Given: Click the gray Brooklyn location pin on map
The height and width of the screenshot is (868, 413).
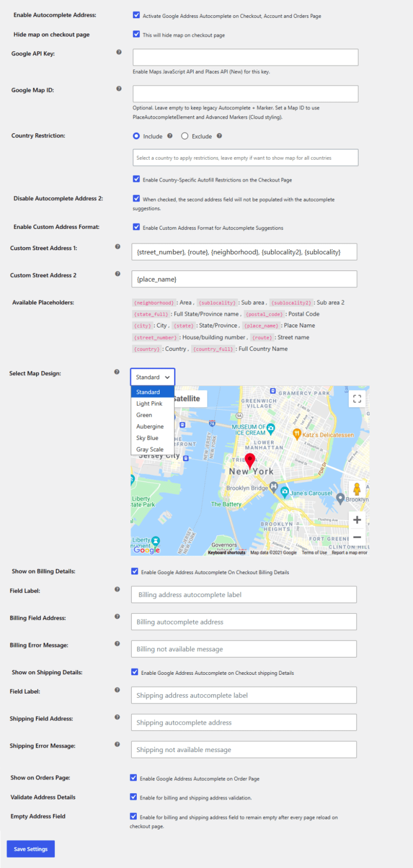Looking at the screenshot, I should pos(340,498).
